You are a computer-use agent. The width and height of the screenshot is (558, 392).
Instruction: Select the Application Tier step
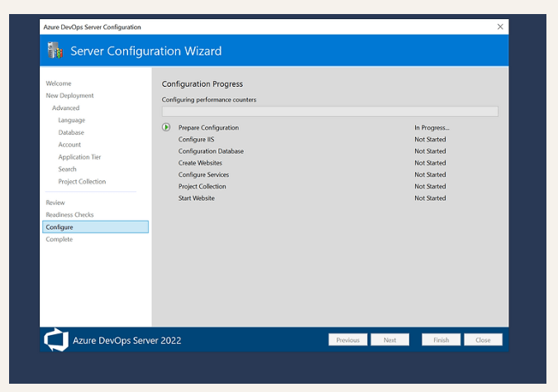(79, 157)
